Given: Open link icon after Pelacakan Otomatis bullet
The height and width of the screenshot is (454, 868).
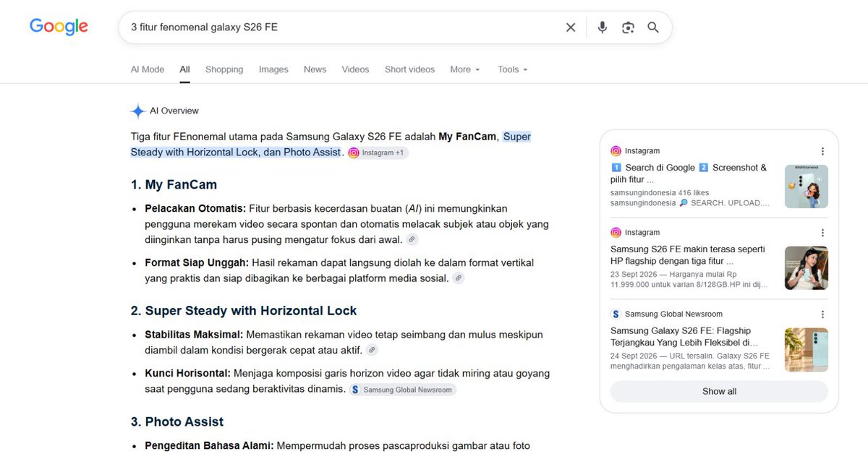Looking at the screenshot, I should click(412, 239).
